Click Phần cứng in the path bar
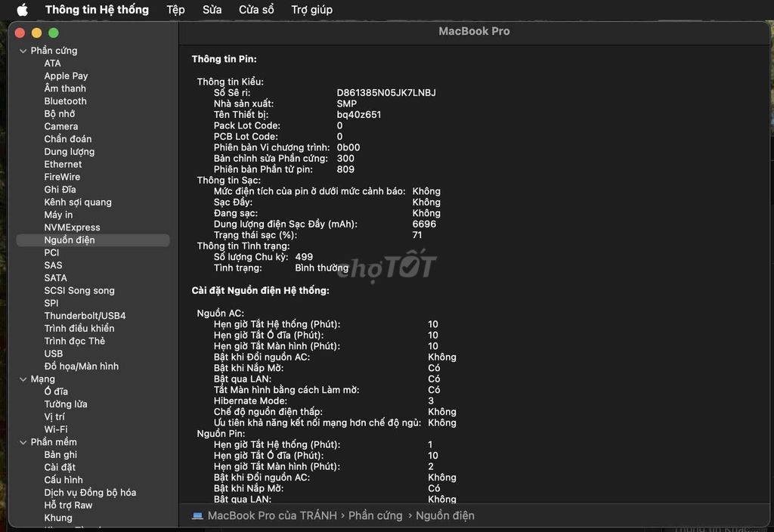The image size is (774, 532). click(x=375, y=515)
